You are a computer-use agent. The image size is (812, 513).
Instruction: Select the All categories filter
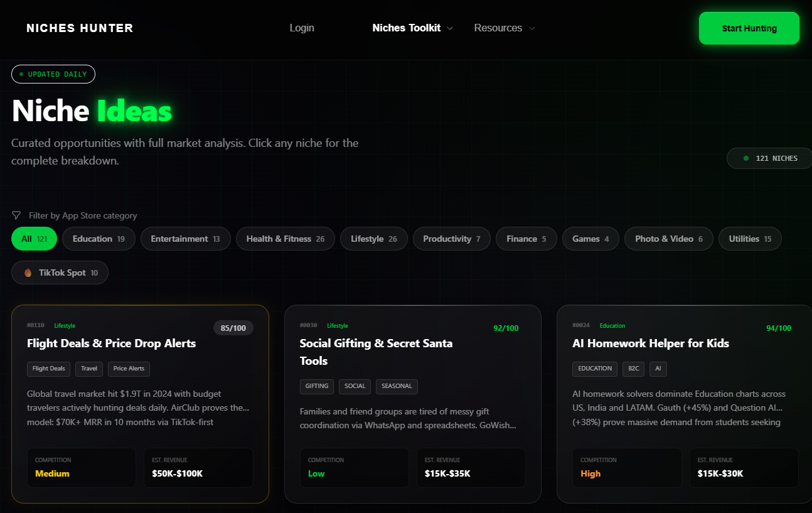click(x=34, y=239)
